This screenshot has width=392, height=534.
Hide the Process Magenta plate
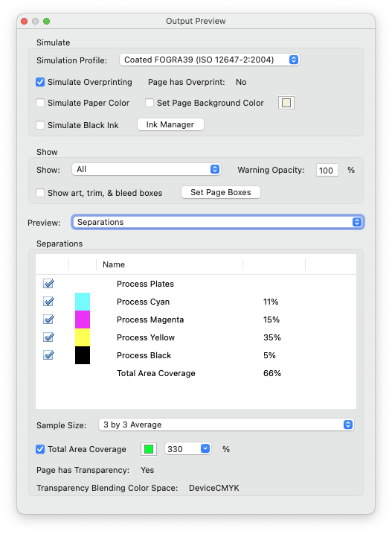[x=48, y=320]
